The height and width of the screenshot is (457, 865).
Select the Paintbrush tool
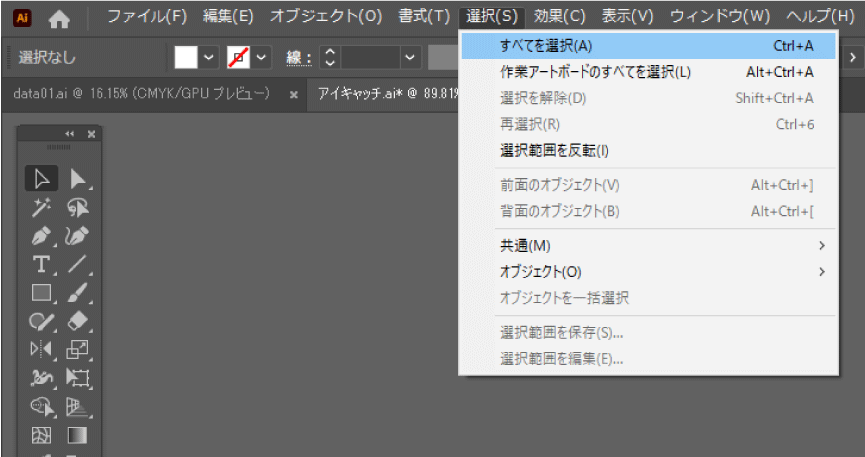[78, 294]
